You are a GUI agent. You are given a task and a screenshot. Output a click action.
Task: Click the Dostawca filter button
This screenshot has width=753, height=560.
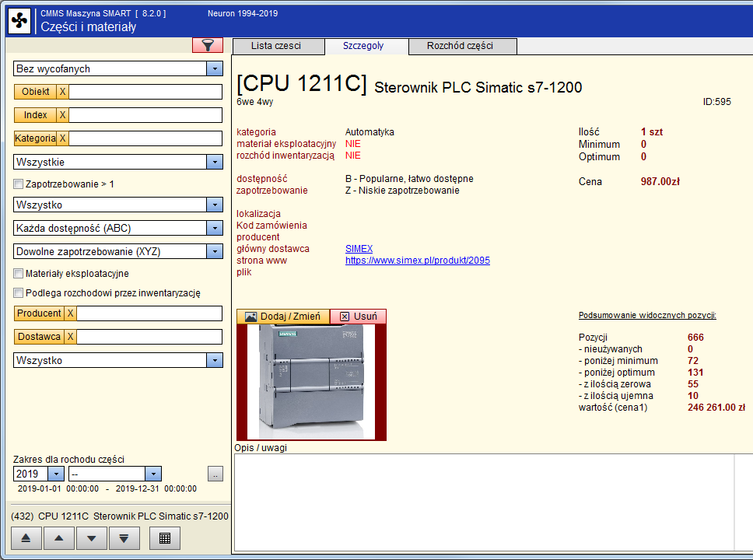click(39, 337)
